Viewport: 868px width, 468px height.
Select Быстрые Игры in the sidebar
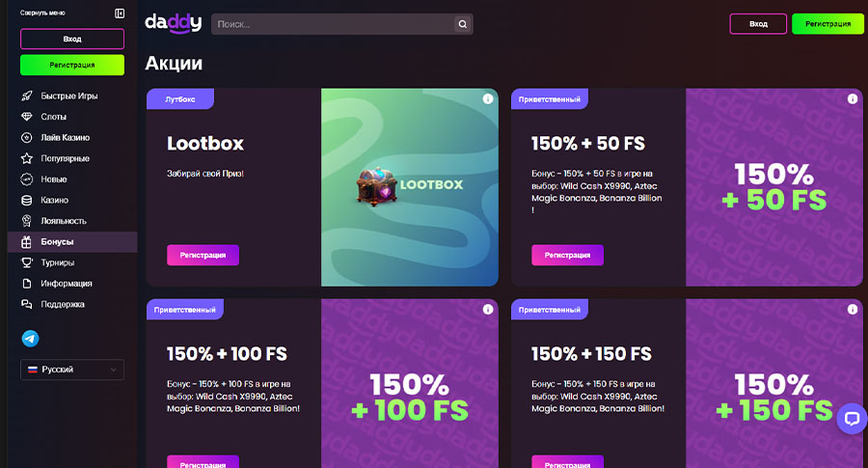(68, 96)
